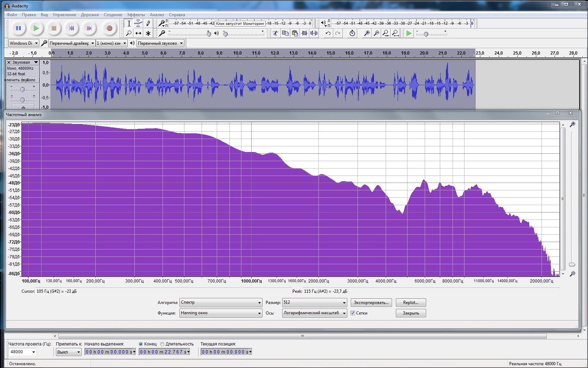Click the green Play-at-speed button
The image size is (588, 368).
[409, 33]
